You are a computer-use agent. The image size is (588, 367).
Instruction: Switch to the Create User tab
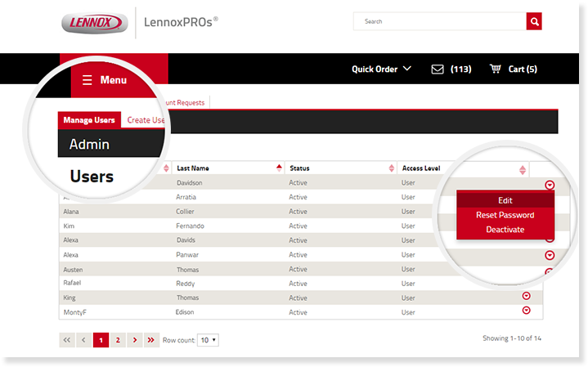pos(146,120)
